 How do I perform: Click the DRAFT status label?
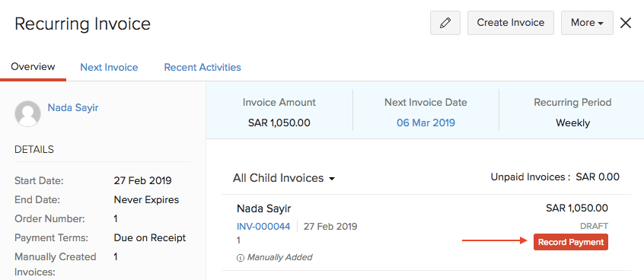coord(594,226)
